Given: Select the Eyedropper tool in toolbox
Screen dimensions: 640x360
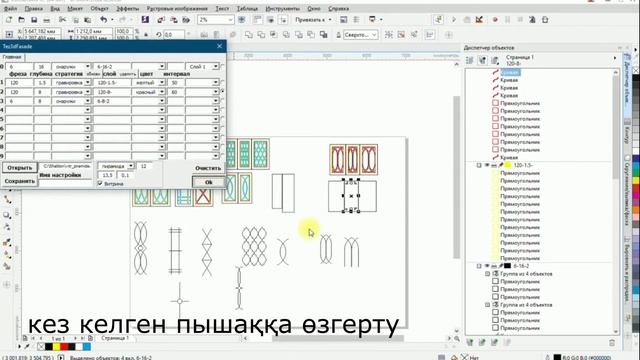Looking at the screenshot, I should 7,242.
